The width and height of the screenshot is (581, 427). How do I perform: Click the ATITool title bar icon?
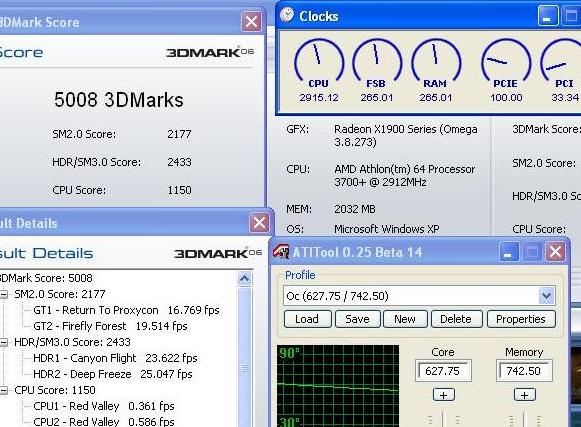click(281, 251)
